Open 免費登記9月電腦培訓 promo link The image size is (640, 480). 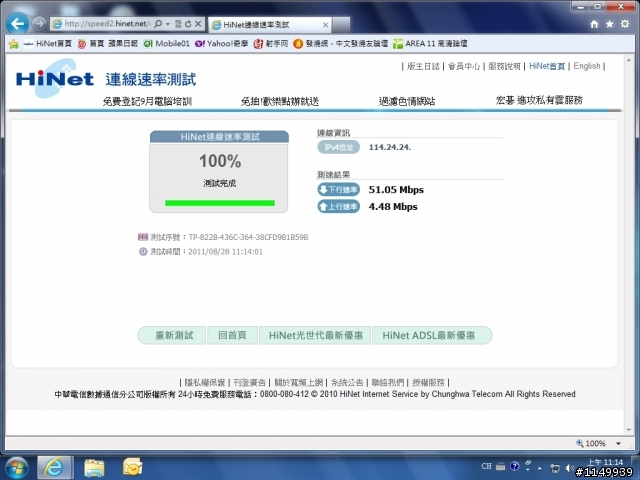[147, 101]
